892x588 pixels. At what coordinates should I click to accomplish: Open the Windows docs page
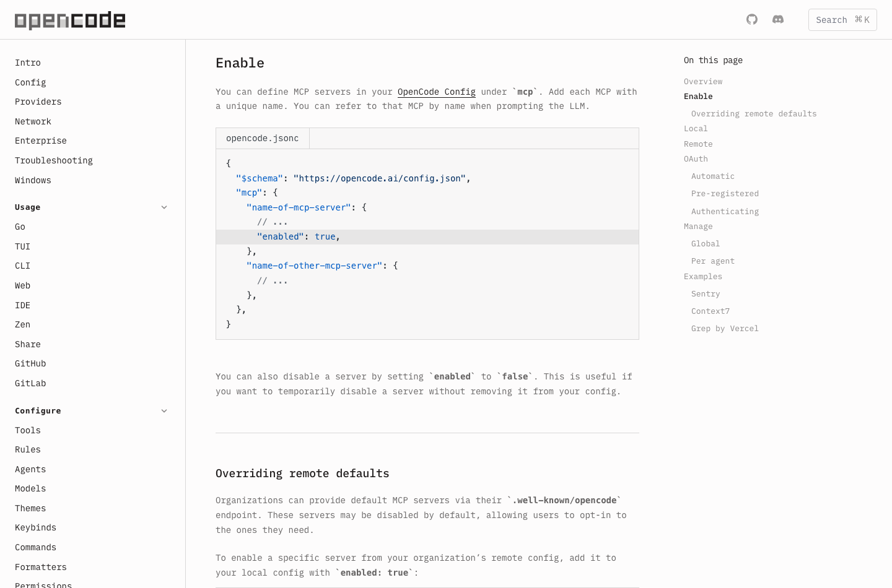tap(33, 181)
